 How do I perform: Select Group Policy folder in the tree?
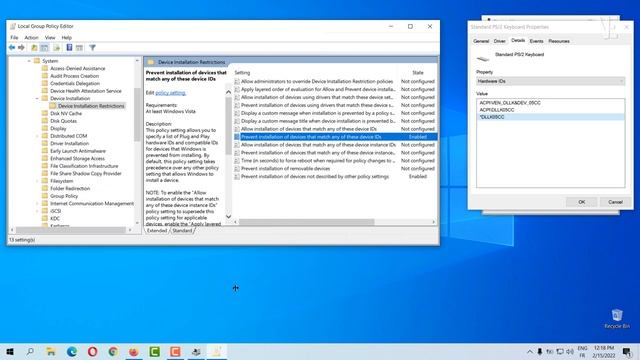coord(64,196)
